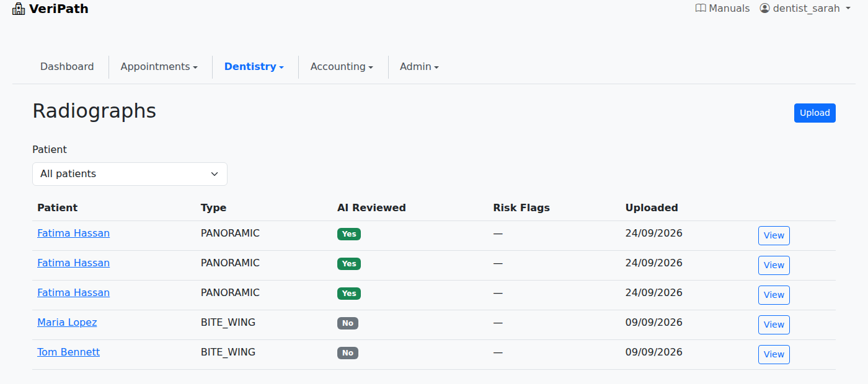
Task: View Maria Lopez's bite-wing radiograph
Action: (774, 325)
